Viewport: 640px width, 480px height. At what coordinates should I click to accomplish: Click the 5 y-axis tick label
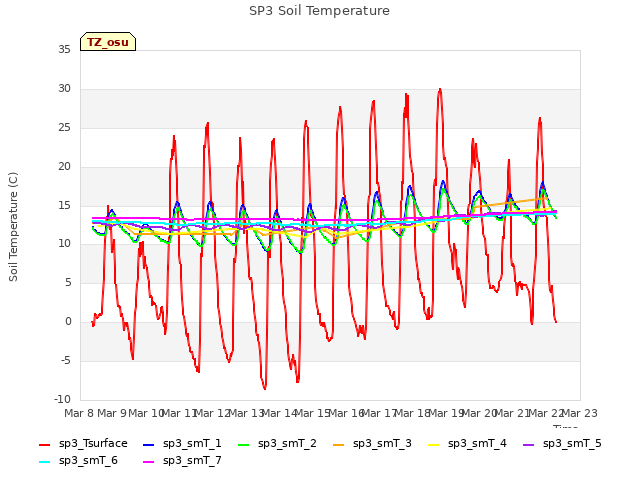[x=68, y=282]
